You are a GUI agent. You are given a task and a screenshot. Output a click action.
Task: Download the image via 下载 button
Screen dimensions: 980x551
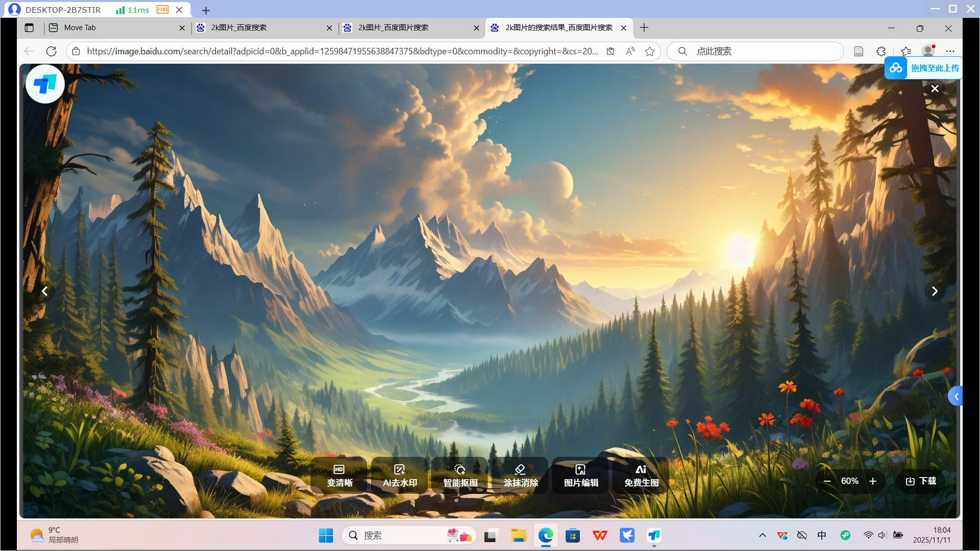tap(921, 481)
